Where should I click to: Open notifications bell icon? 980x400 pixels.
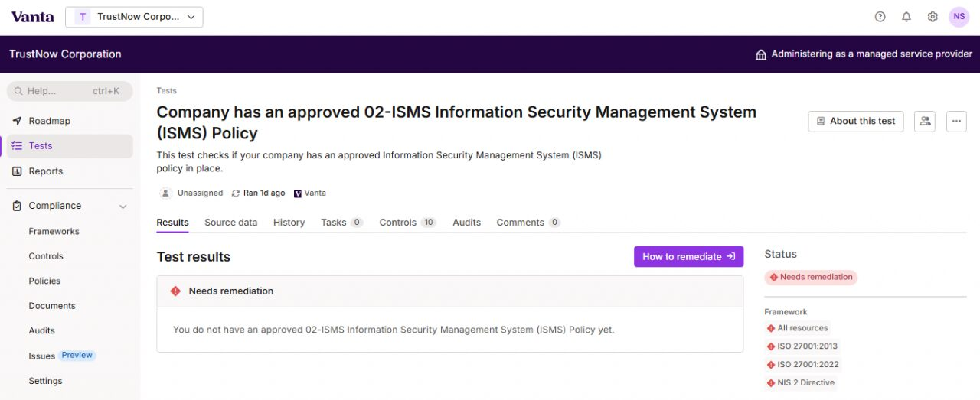[906, 17]
